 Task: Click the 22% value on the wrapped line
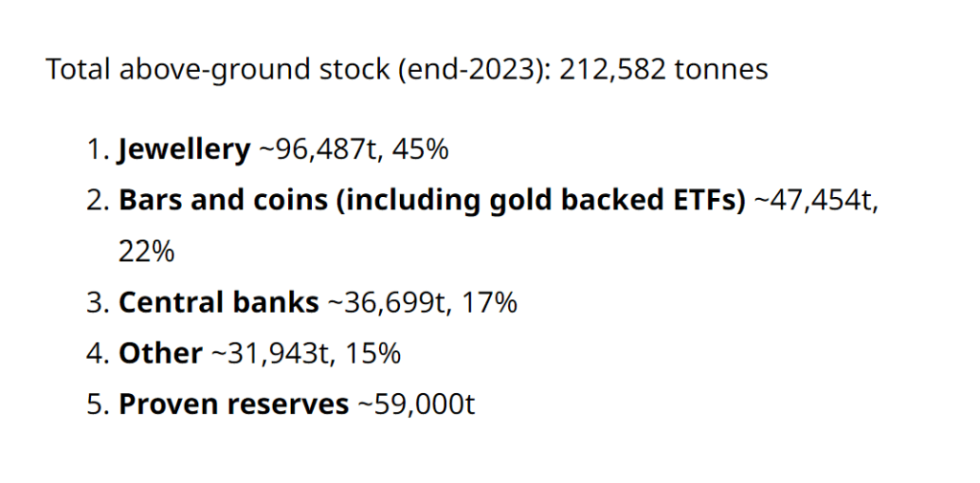click(x=146, y=252)
